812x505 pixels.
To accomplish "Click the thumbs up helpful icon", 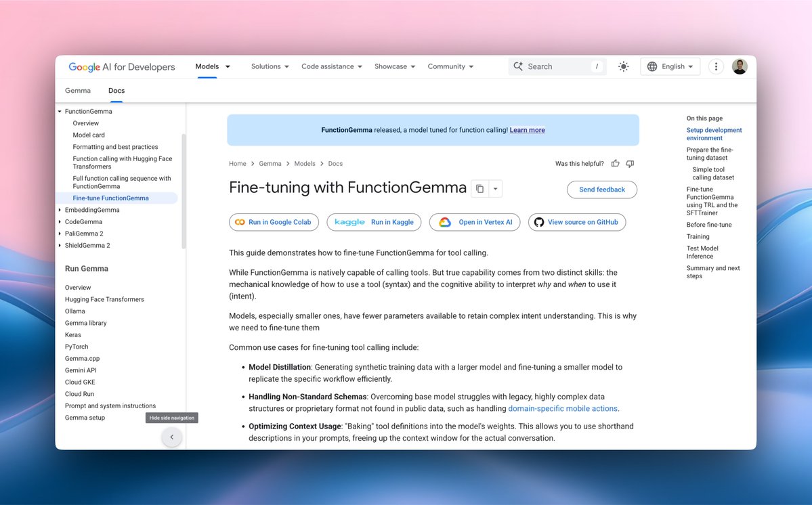I will 615,164.
